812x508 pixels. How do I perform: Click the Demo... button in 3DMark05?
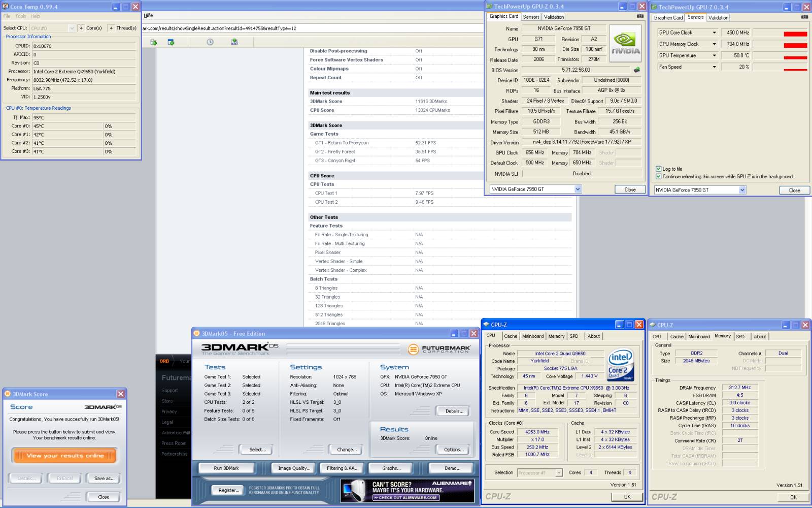click(x=452, y=468)
